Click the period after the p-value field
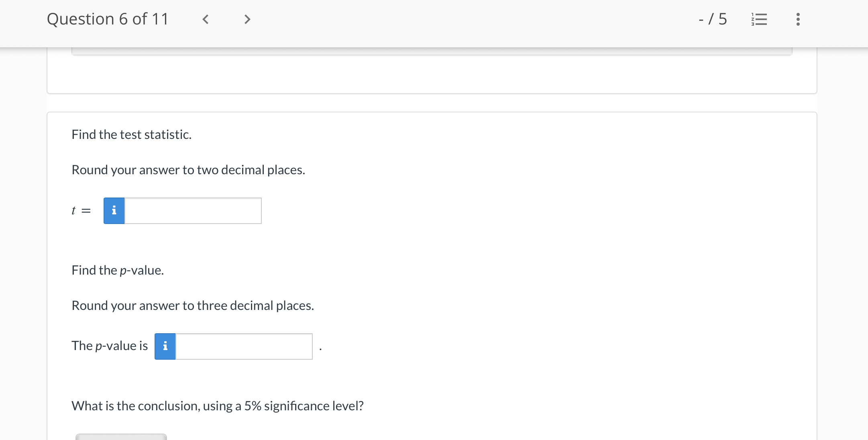This screenshot has width=868, height=440. tap(320, 349)
